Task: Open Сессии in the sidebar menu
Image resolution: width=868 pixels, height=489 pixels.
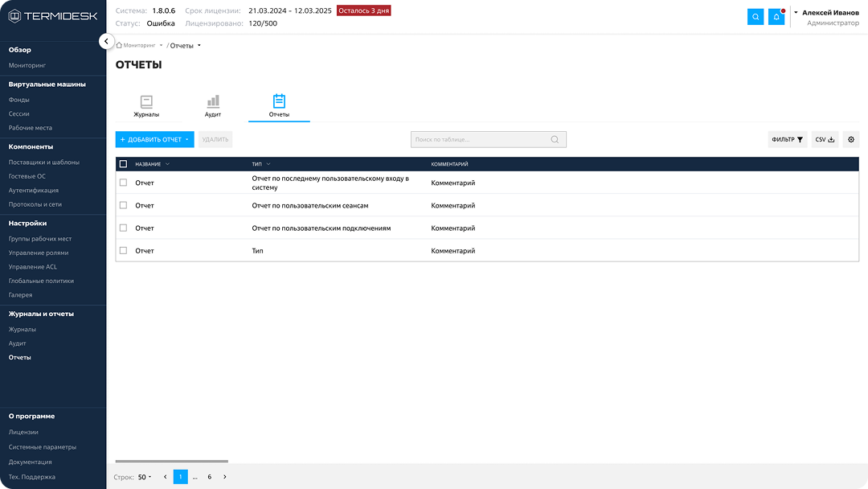Action: tap(19, 114)
